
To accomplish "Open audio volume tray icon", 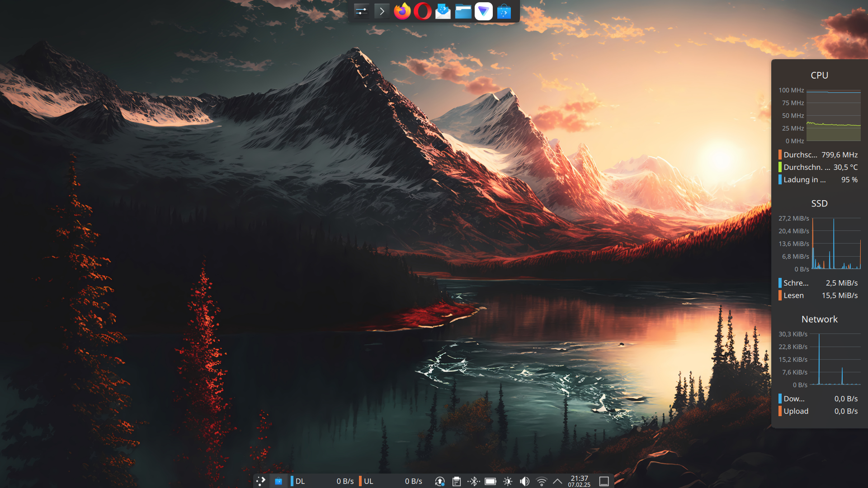I will 524,481.
